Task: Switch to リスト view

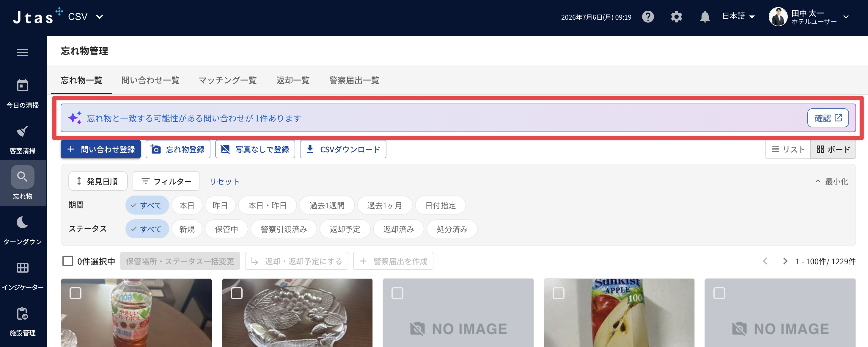Action: pyautogui.click(x=788, y=149)
